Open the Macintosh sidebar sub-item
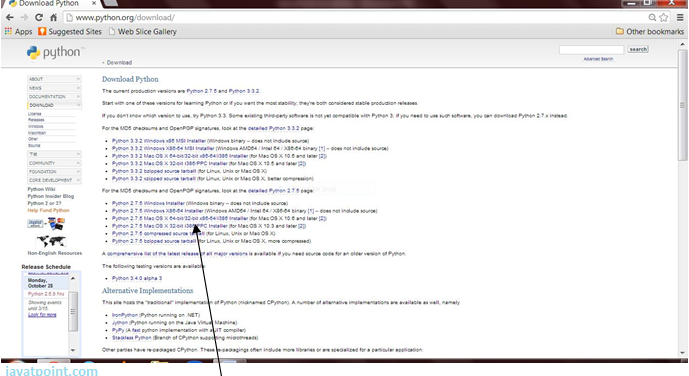Screen dimensions: 689x376 (37, 133)
